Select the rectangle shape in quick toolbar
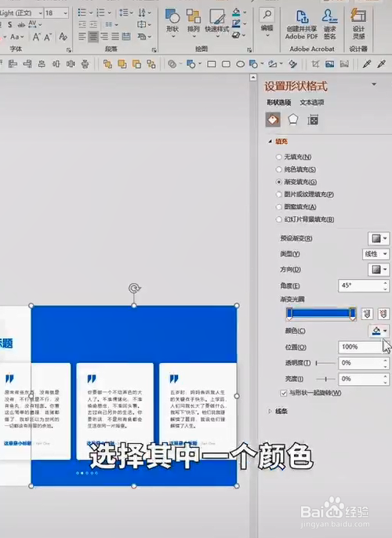 [212, 64]
